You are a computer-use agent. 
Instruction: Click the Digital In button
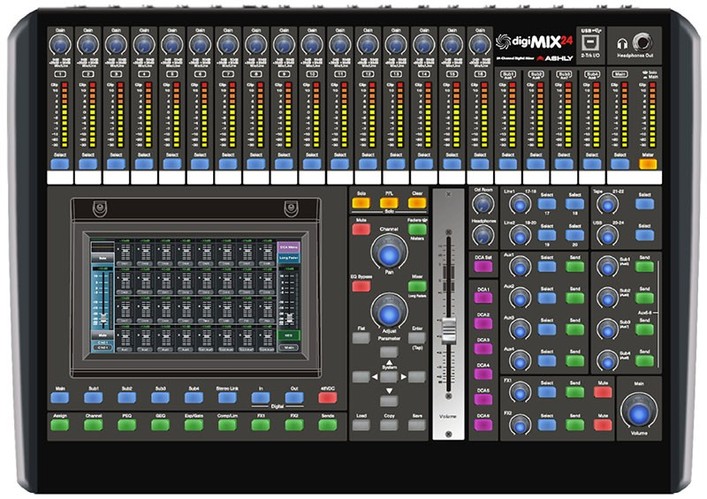(261, 397)
